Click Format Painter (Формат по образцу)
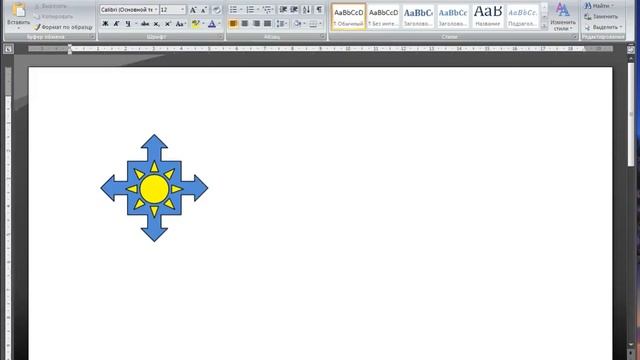 63,27
